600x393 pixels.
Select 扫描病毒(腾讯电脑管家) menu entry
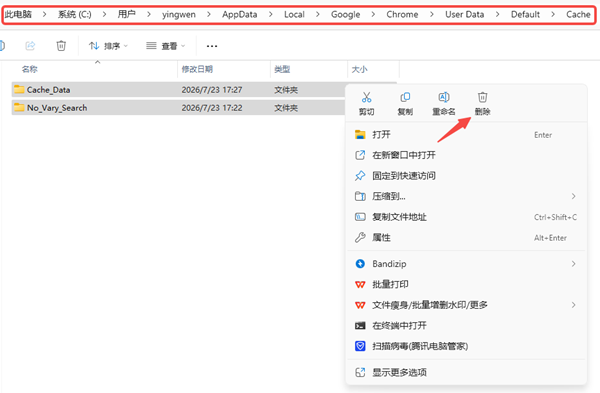pyautogui.click(x=466, y=346)
